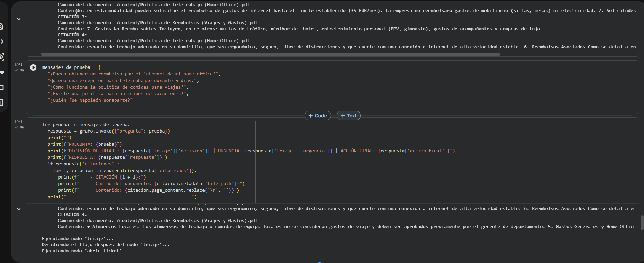Viewport: 644px width, 263px height.
Task: Click the output line 'Decidiendo el flujo después'
Action: (106, 245)
